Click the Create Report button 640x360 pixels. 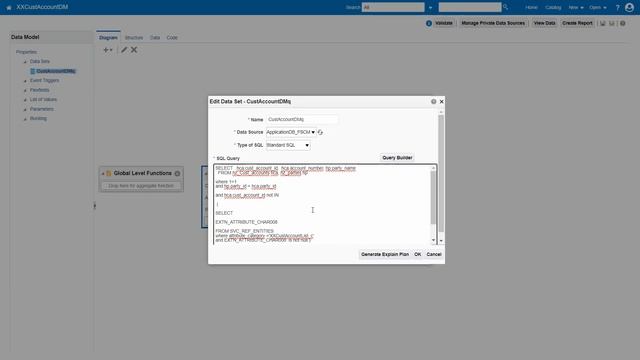click(x=577, y=23)
